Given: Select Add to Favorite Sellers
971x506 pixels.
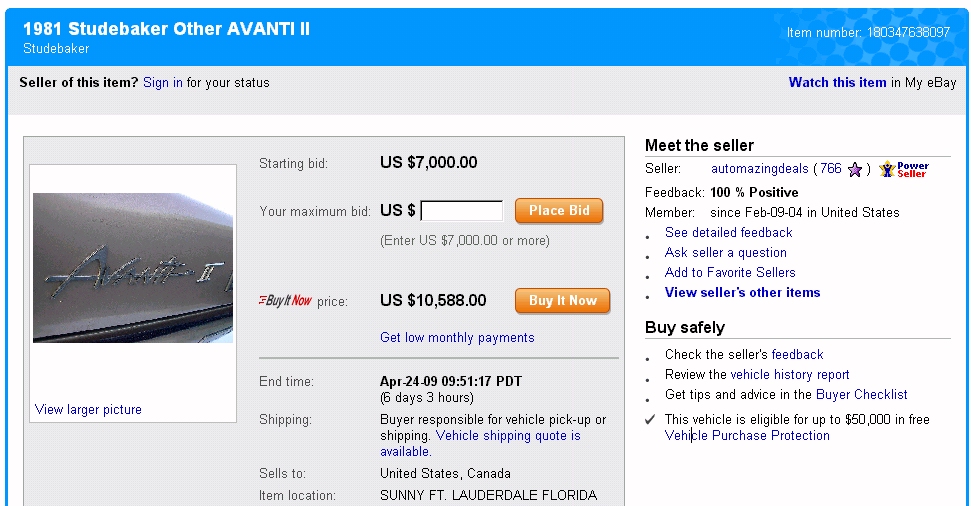Looking at the screenshot, I should click(x=730, y=273).
